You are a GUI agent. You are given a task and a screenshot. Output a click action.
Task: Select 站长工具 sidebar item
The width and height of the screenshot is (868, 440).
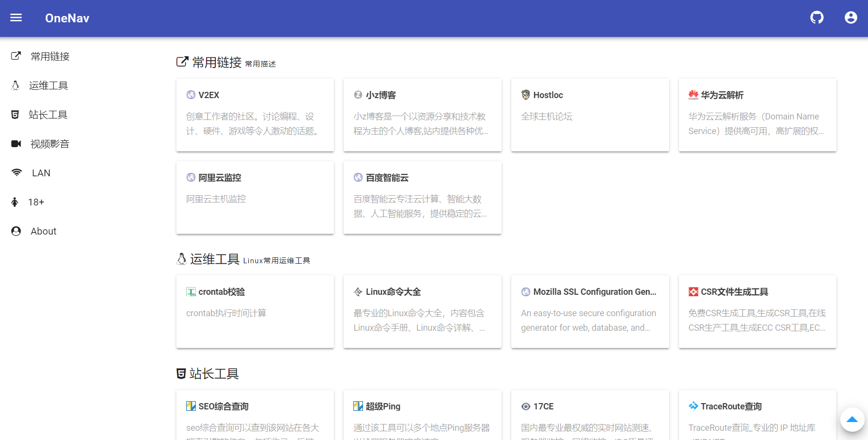[x=48, y=115]
